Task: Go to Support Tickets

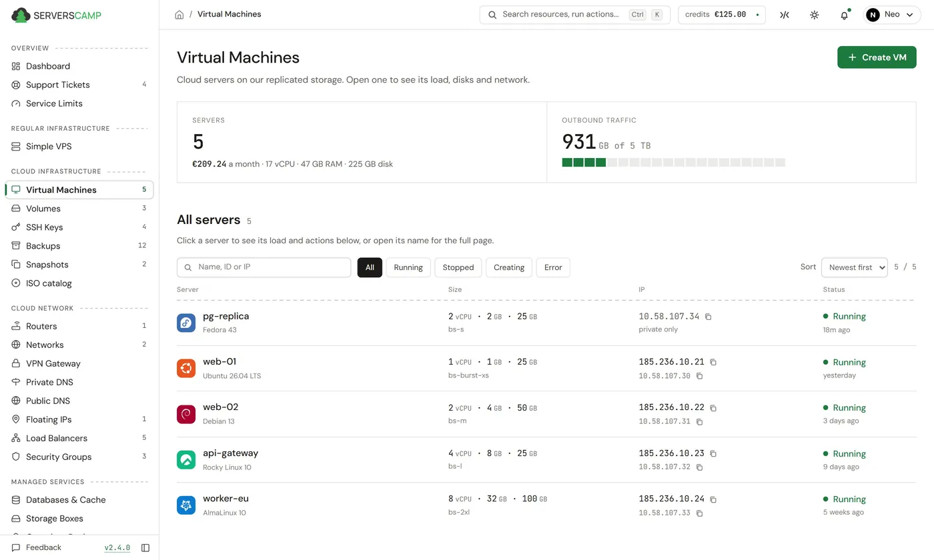Action: tap(79, 85)
